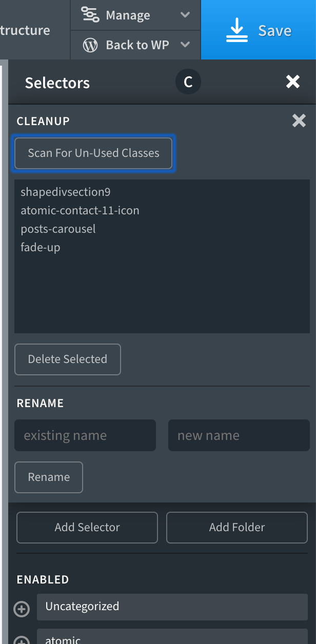Click the WordPress logo icon

point(90,45)
